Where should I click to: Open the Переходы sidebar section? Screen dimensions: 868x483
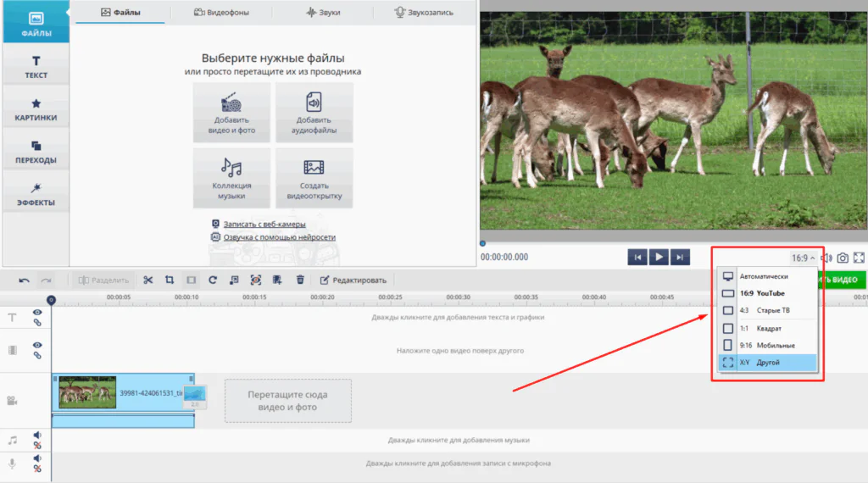pyautogui.click(x=36, y=152)
